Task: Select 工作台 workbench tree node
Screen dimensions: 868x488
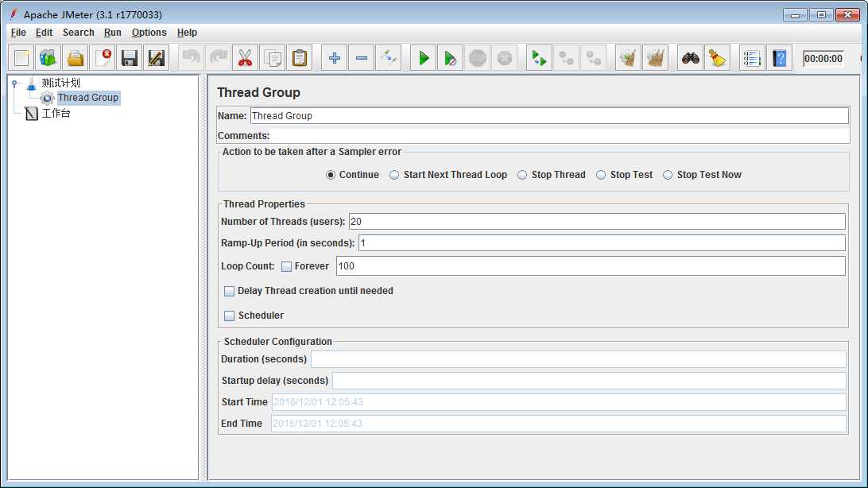Action: click(56, 114)
